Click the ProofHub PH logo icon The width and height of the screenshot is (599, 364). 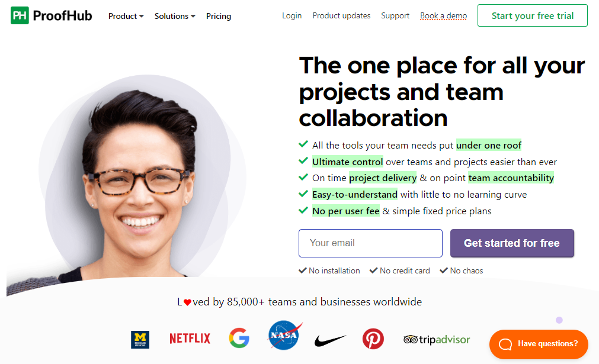[x=20, y=15]
